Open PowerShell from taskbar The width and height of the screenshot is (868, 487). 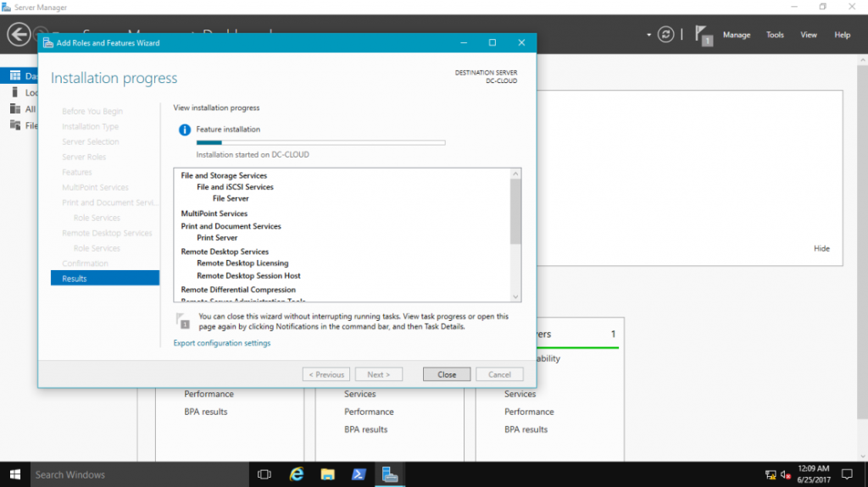click(x=359, y=474)
